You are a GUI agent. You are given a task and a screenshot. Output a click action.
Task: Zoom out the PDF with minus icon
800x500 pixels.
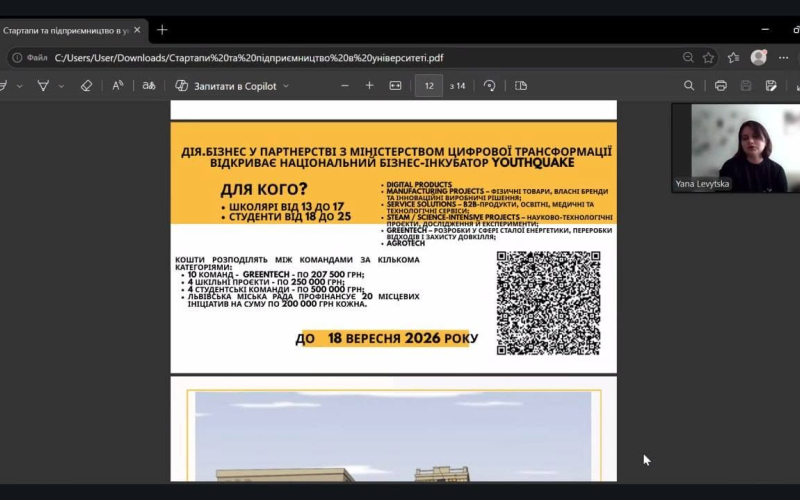(345, 86)
